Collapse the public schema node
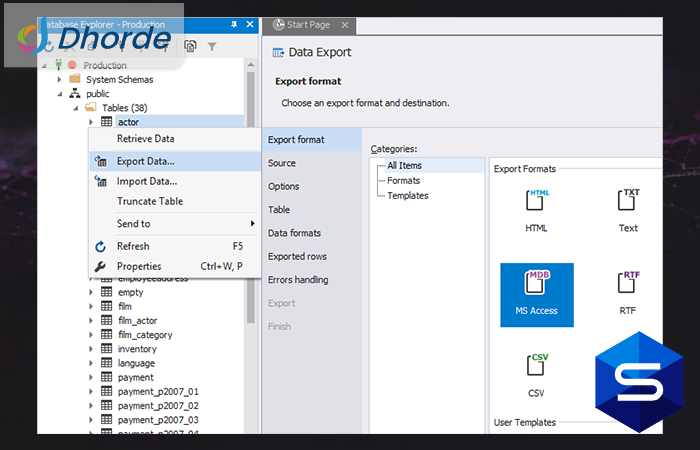This screenshot has height=450, width=700. coord(59,93)
